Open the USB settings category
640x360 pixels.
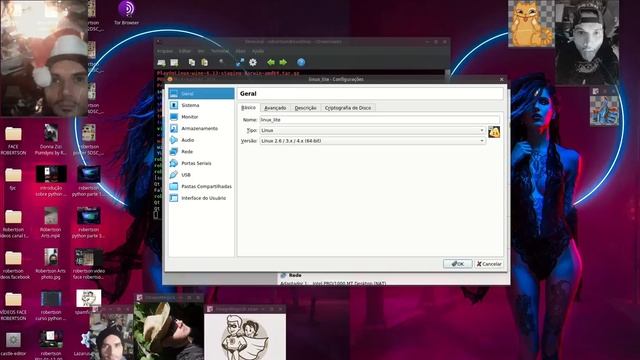(x=201, y=175)
